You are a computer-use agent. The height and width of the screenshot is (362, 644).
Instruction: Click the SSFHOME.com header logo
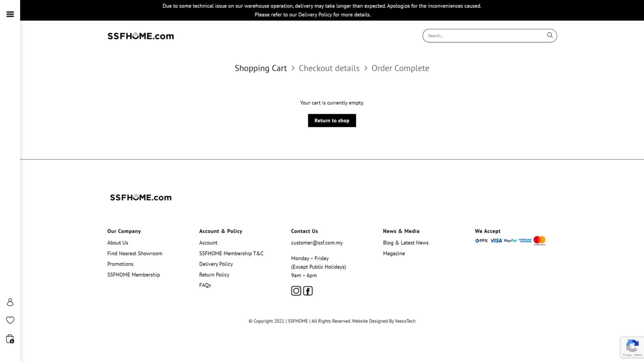[141, 36]
